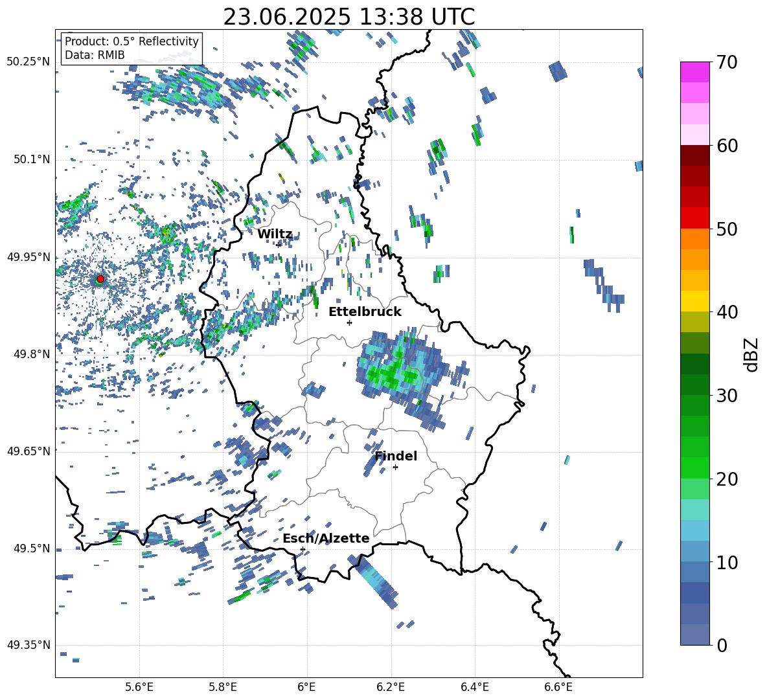Click the cross marker below Ettelbruck label
Screen dimensions: 767x700
click(x=349, y=322)
